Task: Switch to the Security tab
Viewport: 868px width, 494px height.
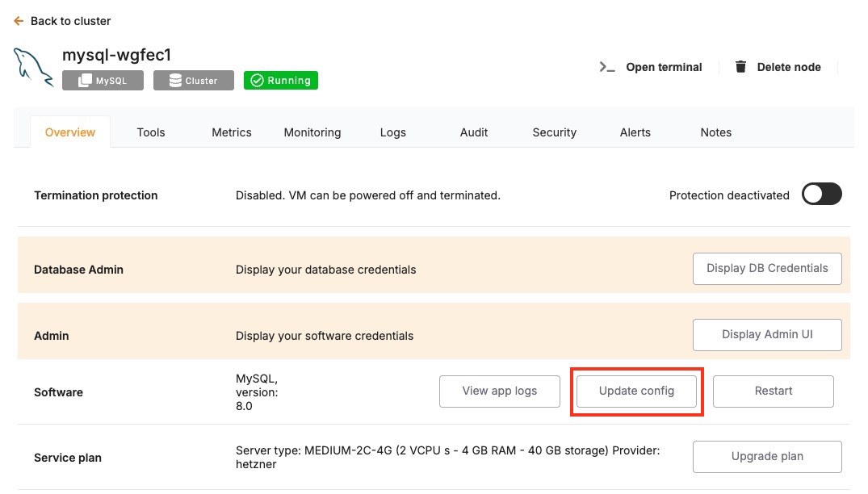Action: (x=555, y=132)
